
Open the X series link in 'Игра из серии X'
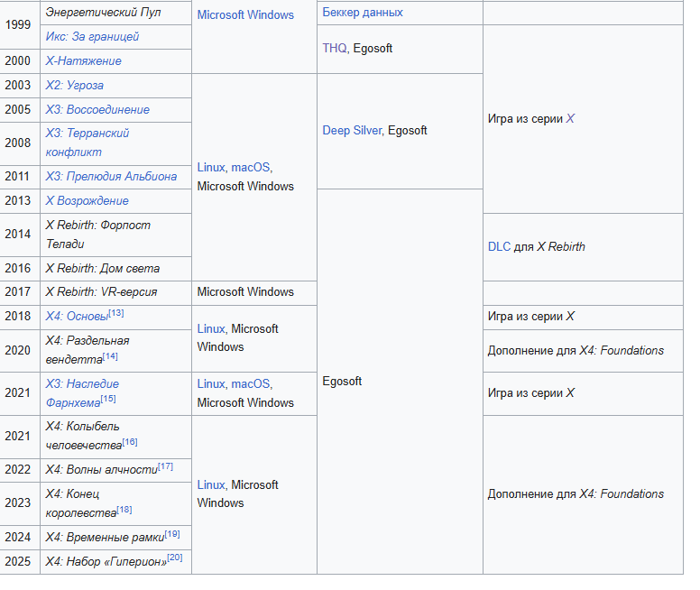pos(570,119)
